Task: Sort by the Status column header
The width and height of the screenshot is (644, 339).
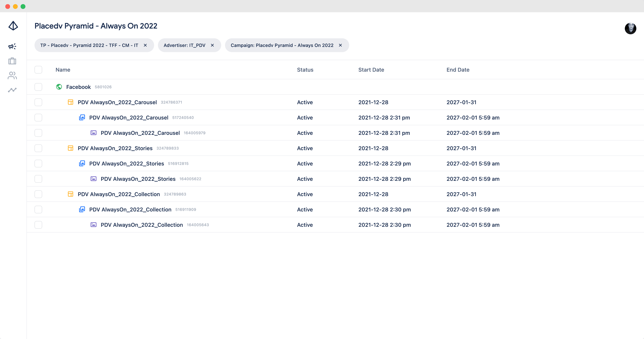Action: coord(305,70)
